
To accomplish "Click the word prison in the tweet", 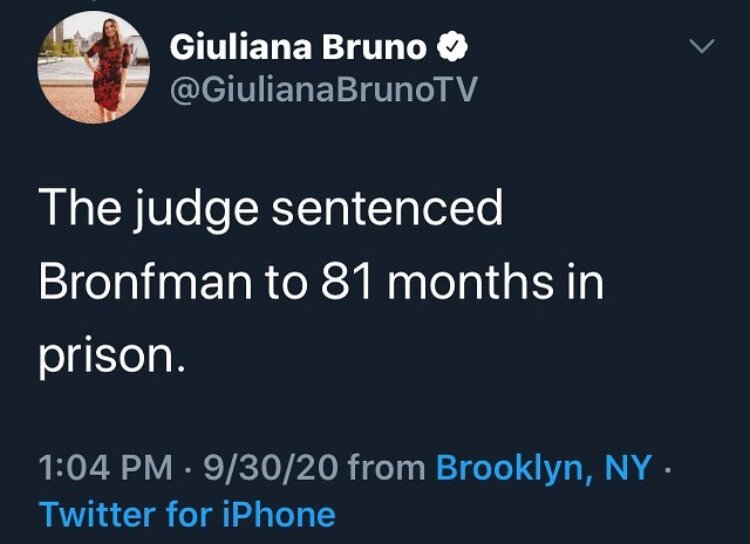I will (x=106, y=356).
